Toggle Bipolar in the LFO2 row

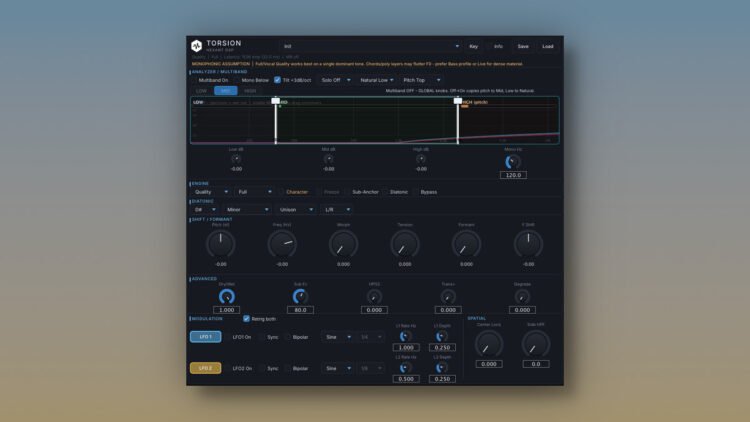pyautogui.click(x=297, y=368)
